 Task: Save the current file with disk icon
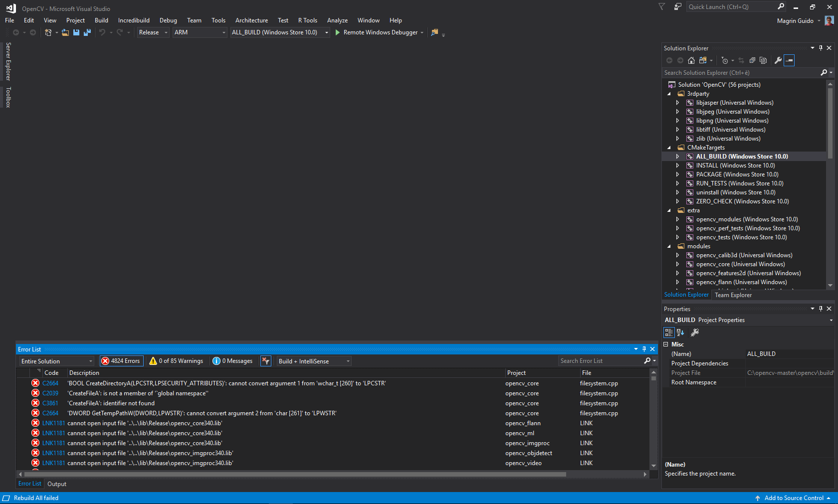coord(76,32)
